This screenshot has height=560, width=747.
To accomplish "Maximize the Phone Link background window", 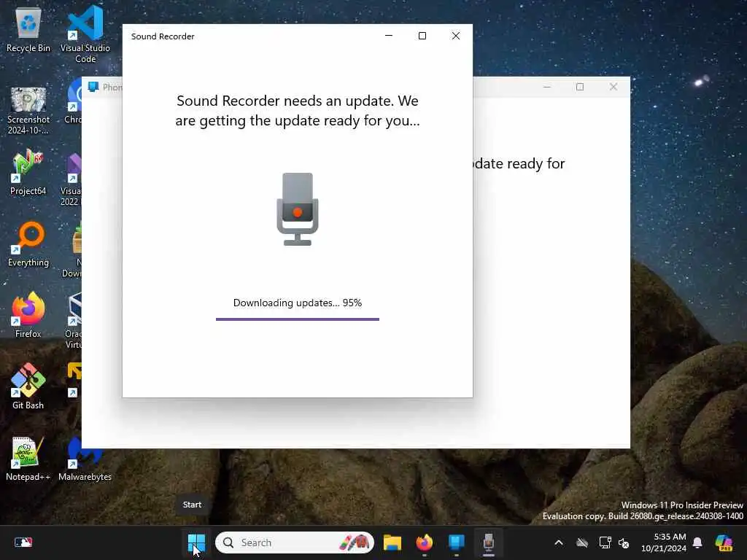I will [580, 87].
